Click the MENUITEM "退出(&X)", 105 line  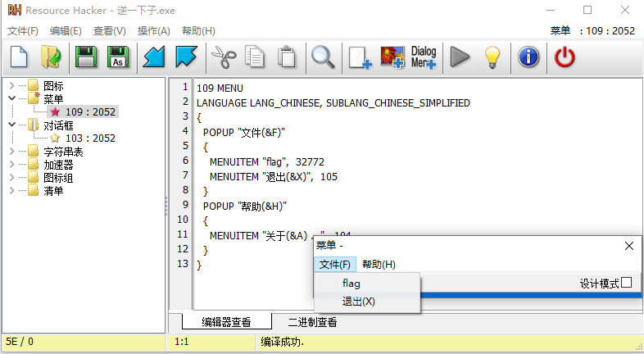click(274, 176)
